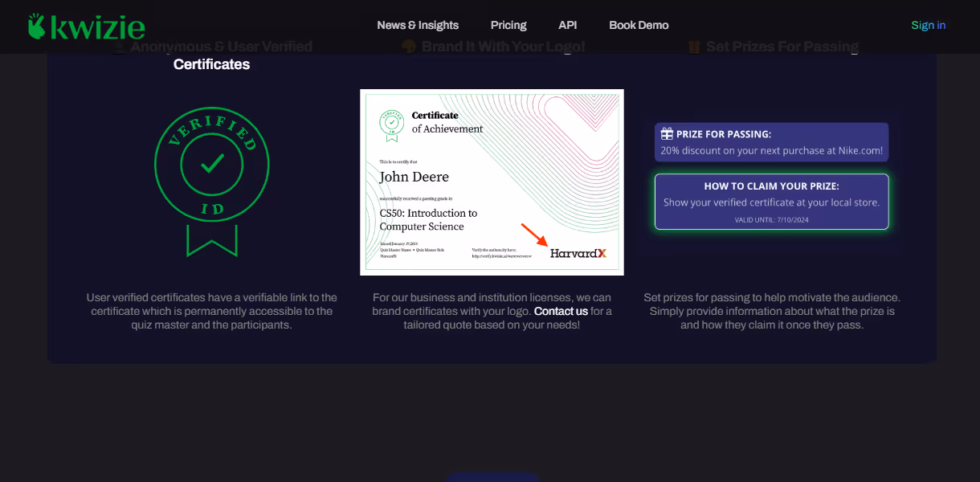This screenshot has width=980, height=482.
Task: Click the gift icon beside Prize For Passing
Action: tap(667, 133)
